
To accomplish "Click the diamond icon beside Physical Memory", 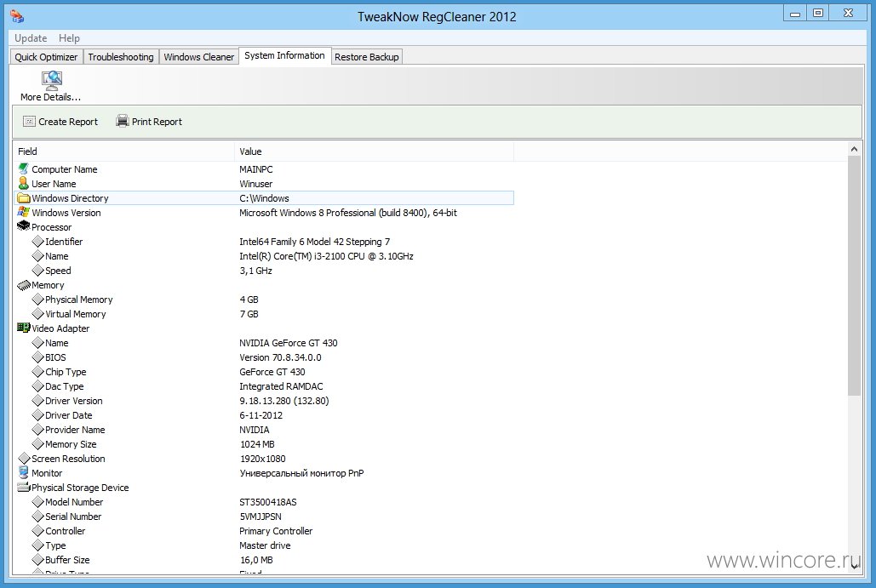I will 37,300.
